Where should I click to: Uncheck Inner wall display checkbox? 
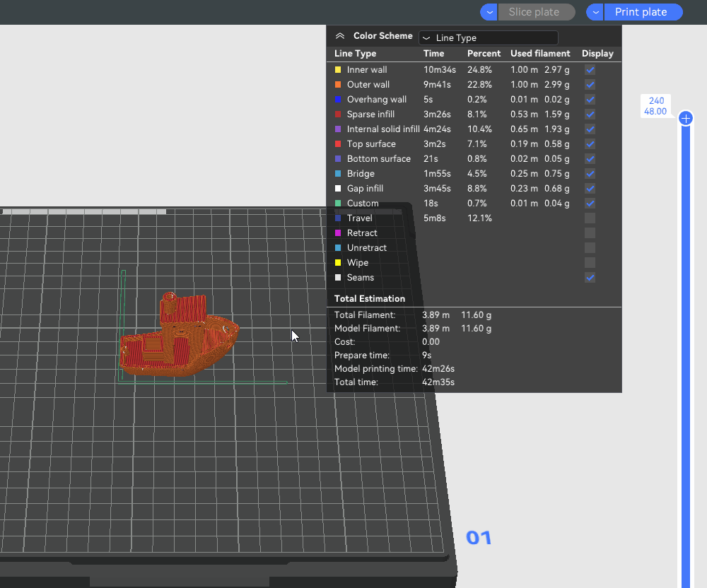pyautogui.click(x=590, y=70)
